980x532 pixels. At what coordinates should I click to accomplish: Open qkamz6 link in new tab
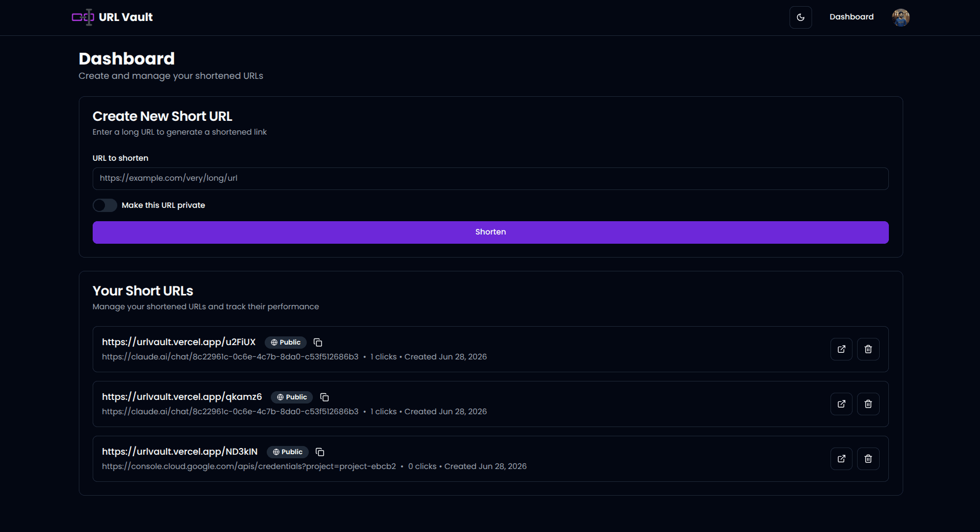[x=841, y=404]
